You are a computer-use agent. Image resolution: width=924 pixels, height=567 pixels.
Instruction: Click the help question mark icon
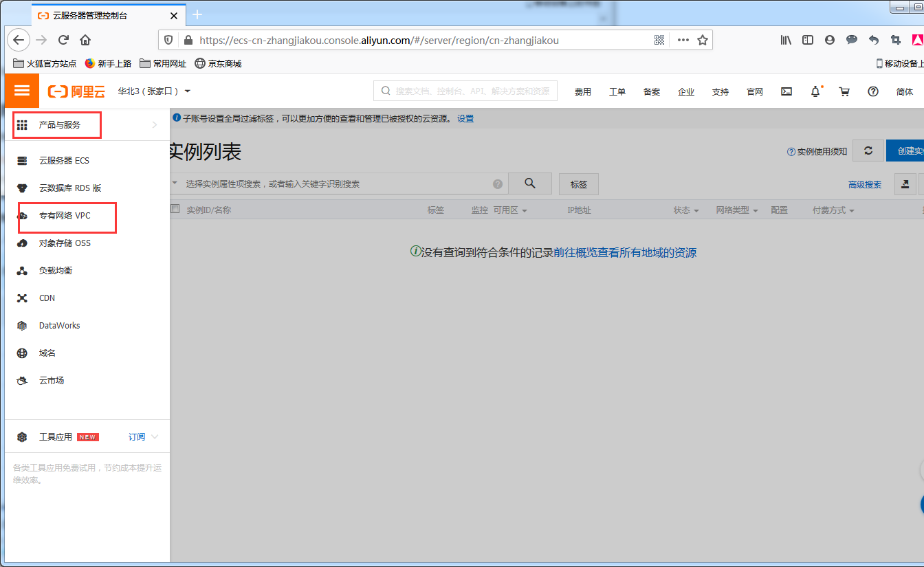[x=873, y=91]
